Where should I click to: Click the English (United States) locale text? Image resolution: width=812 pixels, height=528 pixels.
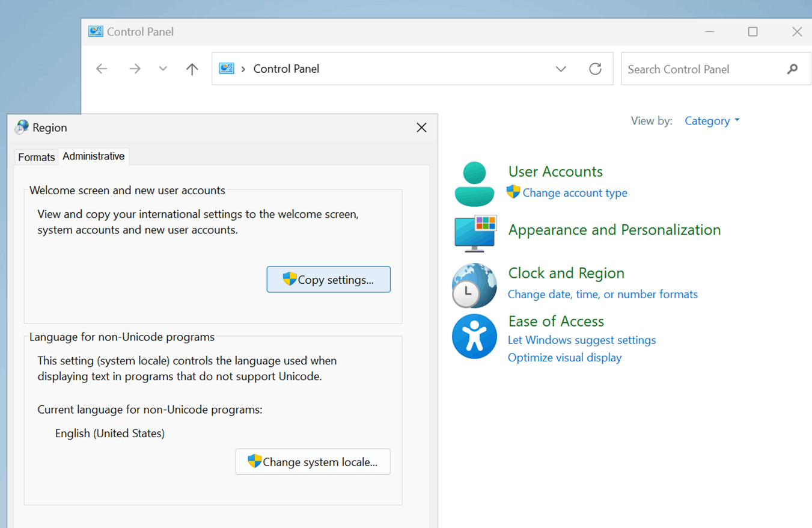click(110, 433)
